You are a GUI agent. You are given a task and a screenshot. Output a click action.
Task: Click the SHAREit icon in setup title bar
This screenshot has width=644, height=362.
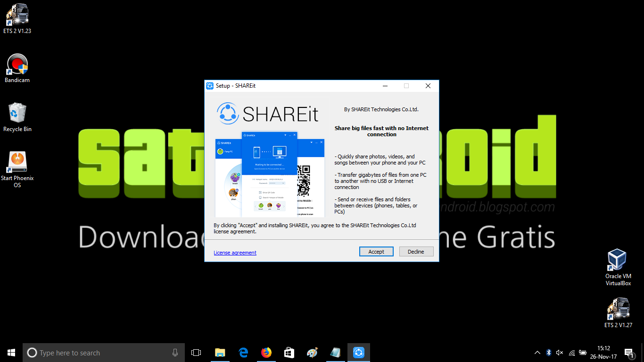point(210,86)
